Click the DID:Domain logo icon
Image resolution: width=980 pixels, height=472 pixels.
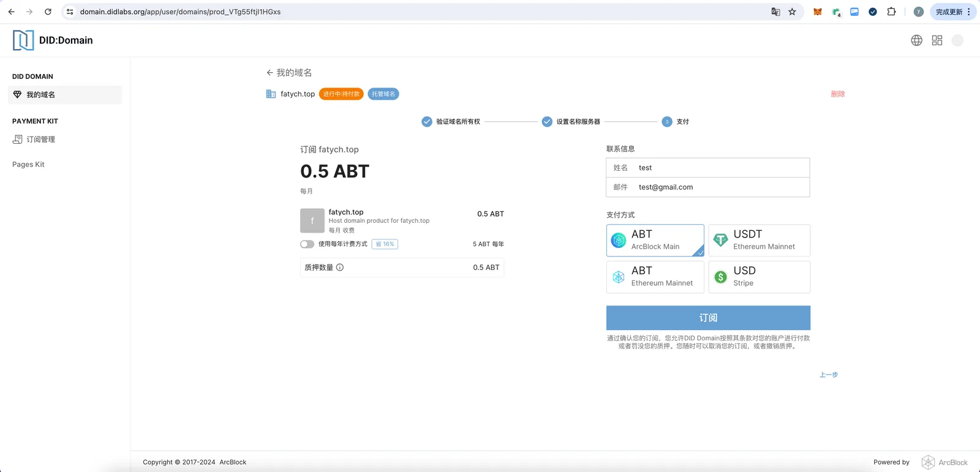(23, 40)
